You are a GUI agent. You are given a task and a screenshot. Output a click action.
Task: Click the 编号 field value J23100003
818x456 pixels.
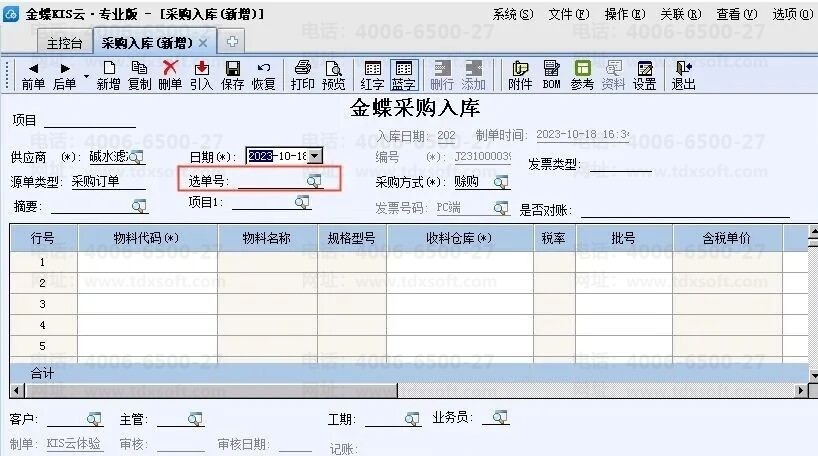click(x=483, y=157)
